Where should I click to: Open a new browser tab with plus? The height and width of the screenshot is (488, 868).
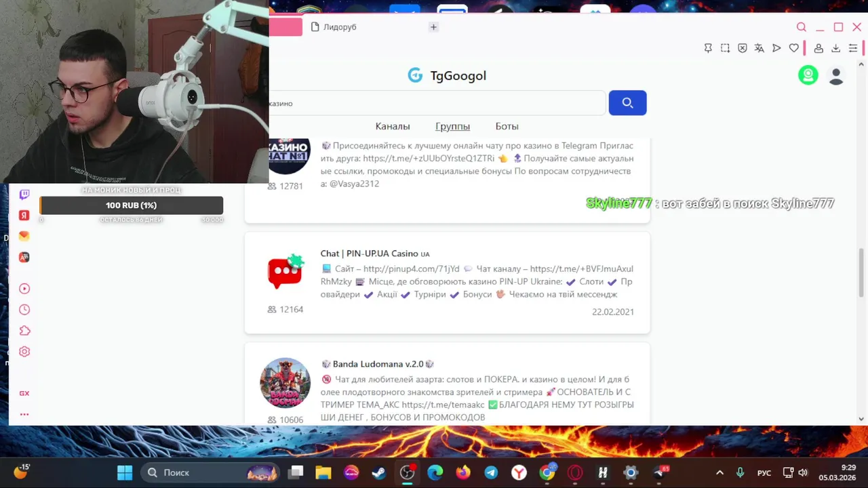click(x=433, y=27)
